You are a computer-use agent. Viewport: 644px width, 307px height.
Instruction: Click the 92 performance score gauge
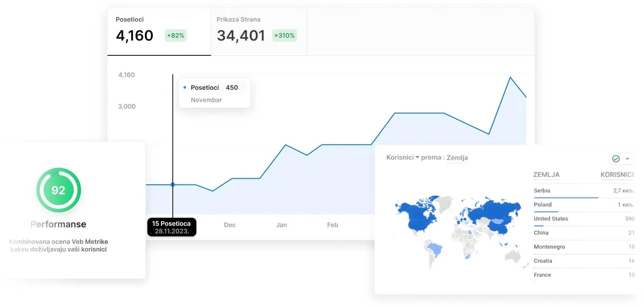pos(59,190)
